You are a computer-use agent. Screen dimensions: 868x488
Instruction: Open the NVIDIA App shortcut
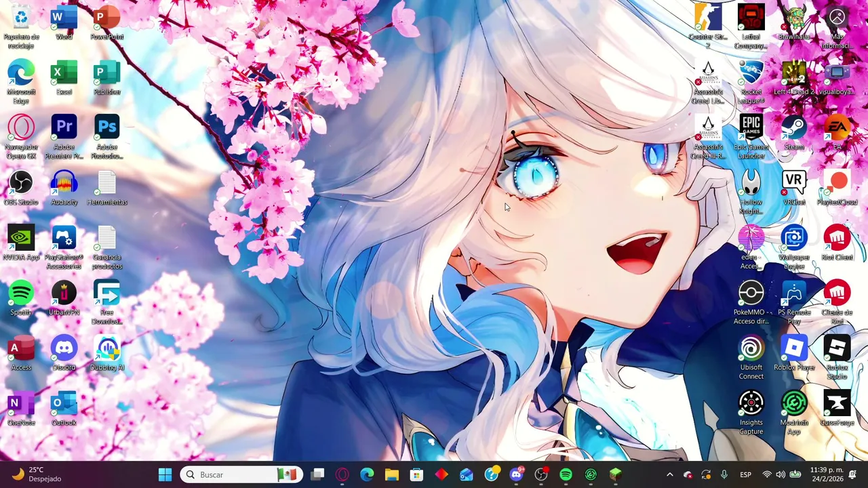21,242
